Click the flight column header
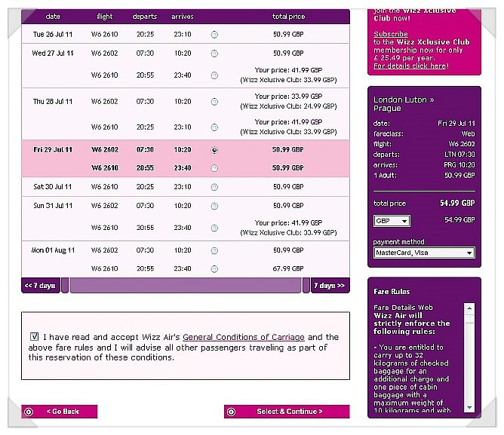This screenshot has width=504, height=435. click(105, 17)
